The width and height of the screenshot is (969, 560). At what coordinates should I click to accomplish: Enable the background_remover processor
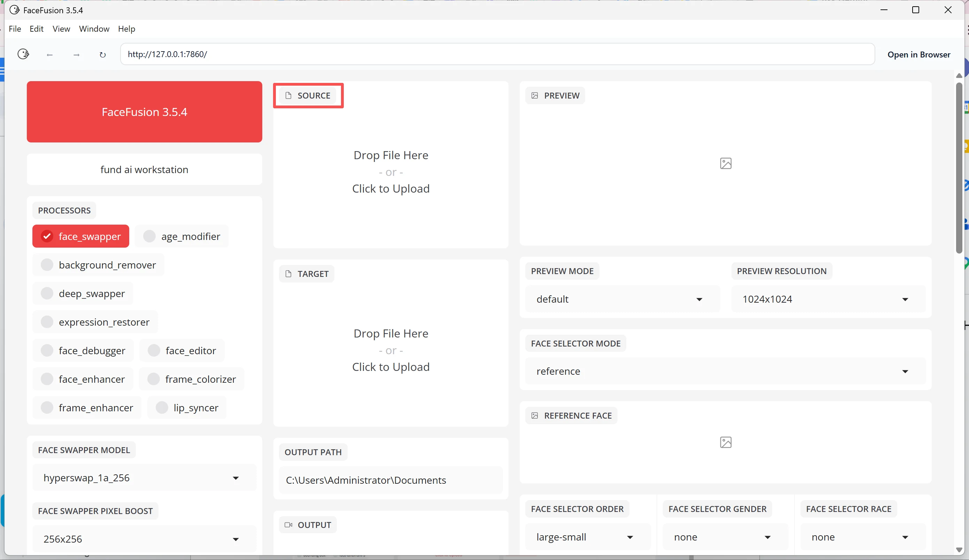99,264
